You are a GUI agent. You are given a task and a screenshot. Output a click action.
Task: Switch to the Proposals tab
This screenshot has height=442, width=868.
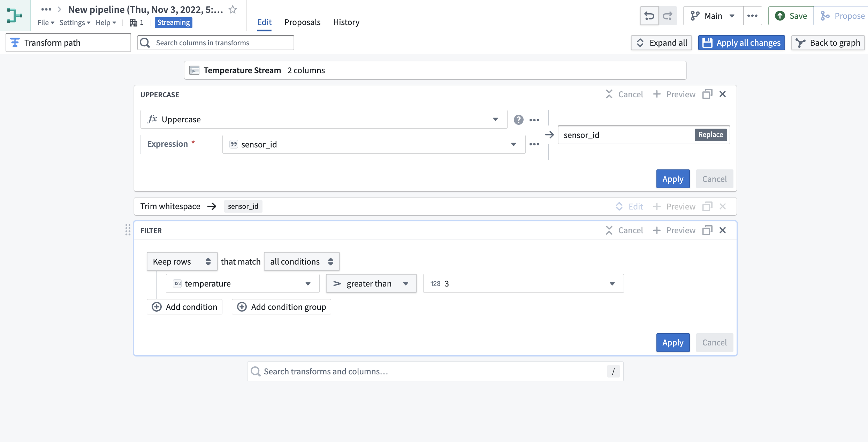[302, 22]
